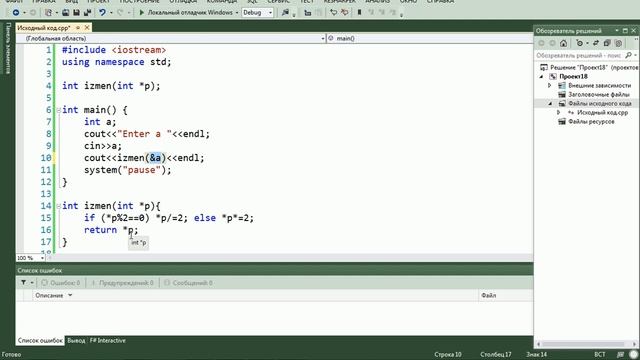
Task: Open the Описание column dropdown arrow
Action: coord(70,295)
